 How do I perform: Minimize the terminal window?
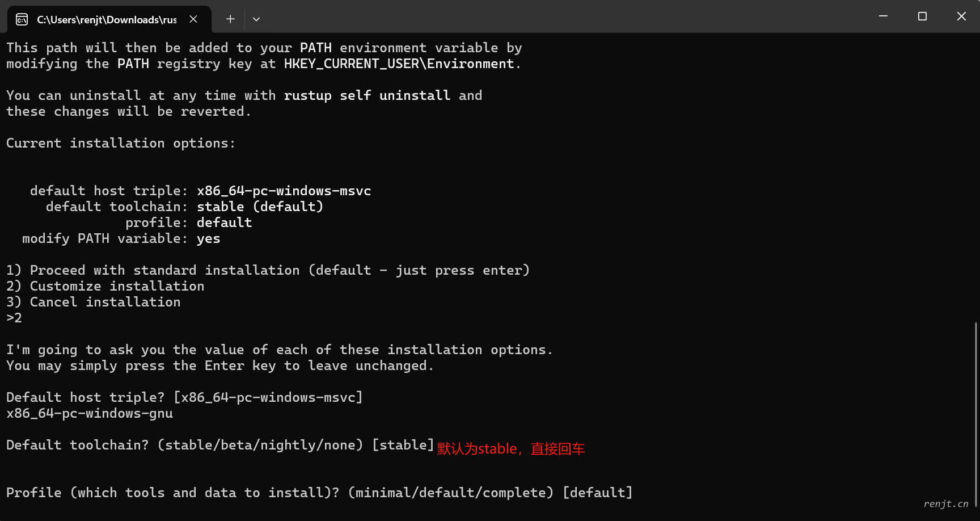click(883, 16)
